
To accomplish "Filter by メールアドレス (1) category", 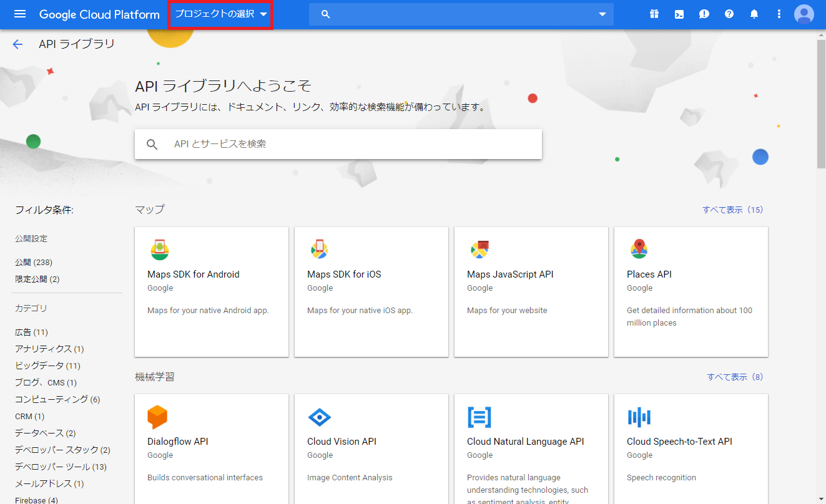I will pyautogui.click(x=49, y=484).
